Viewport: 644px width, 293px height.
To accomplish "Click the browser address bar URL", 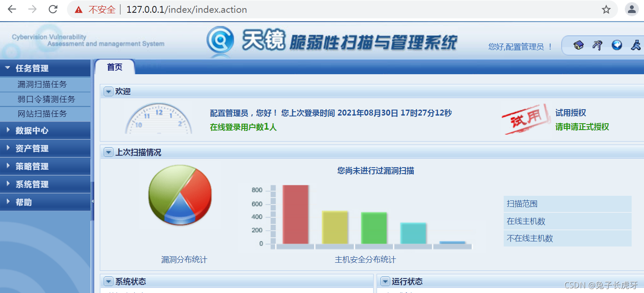I will (x=187, y=9).
